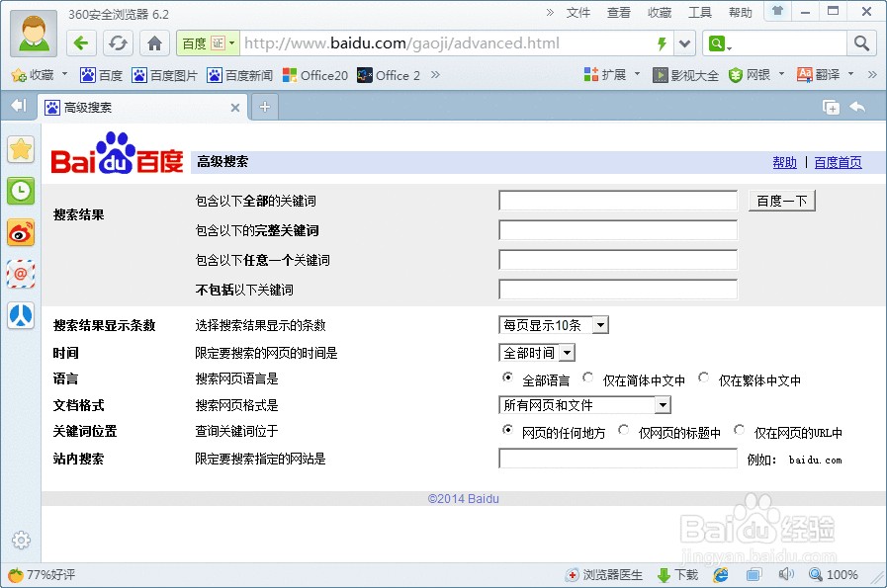
Task: Click the all-keywords input field
Action: click(618, 201)
